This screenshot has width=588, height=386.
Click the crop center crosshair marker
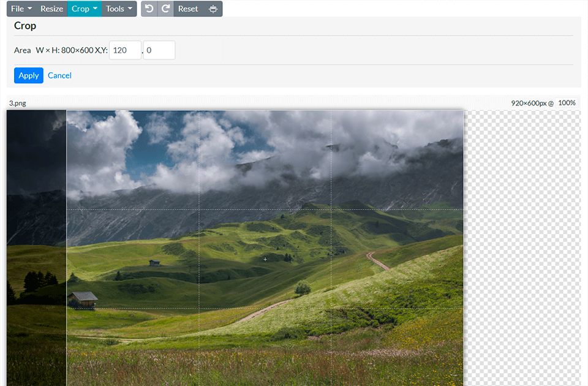[265, 259]
